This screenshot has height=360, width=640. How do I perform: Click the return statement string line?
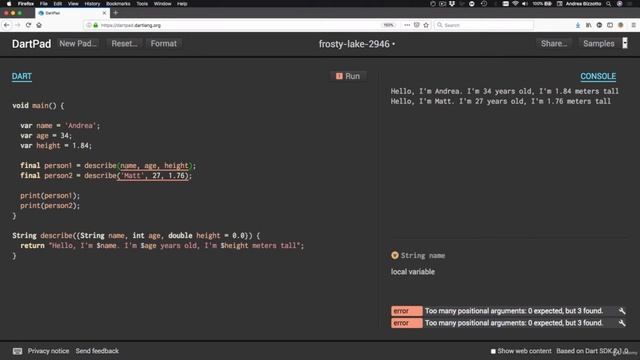pyautogui.click(x=162, y=246)
